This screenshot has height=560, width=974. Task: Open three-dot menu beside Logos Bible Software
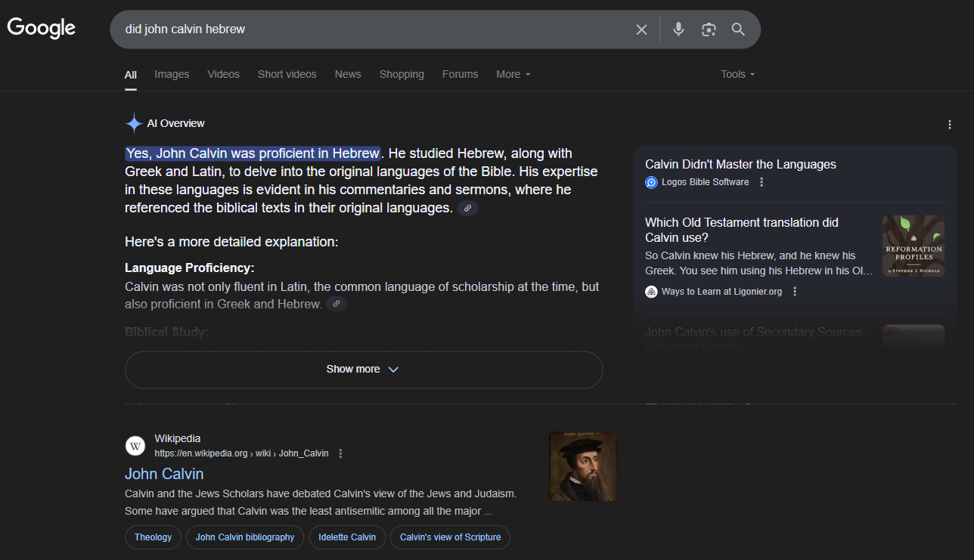pyautogui.click(x=762, y=182)
